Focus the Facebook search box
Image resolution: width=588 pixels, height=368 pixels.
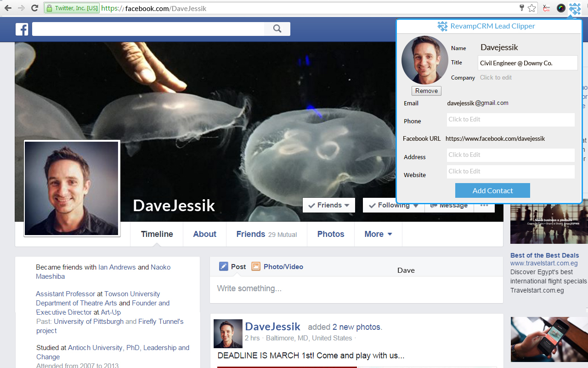coord(148,29)
